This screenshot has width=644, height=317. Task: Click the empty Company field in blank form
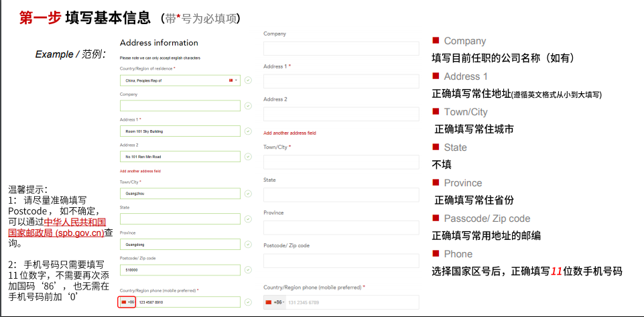click(341, 48)
